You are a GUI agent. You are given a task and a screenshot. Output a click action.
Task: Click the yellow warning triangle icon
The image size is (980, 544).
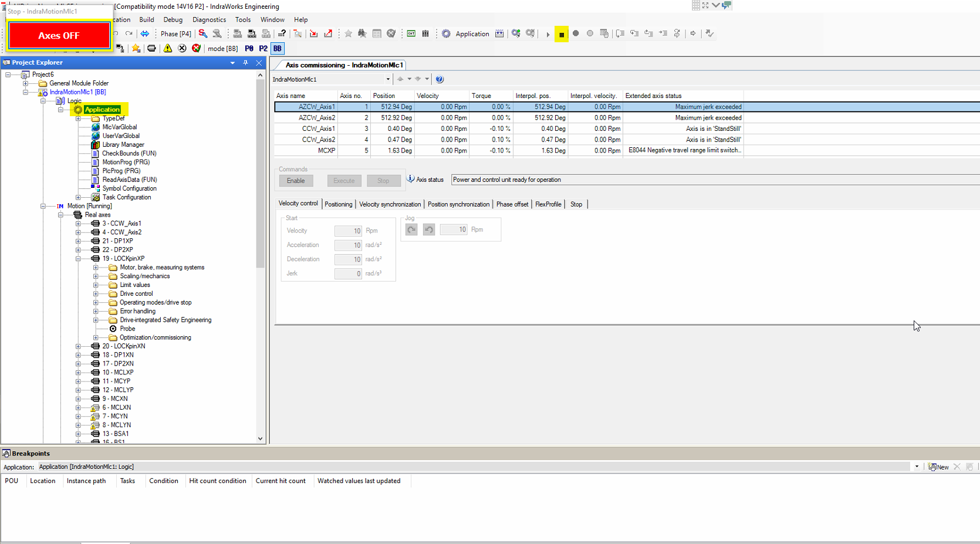coord(168,48)
